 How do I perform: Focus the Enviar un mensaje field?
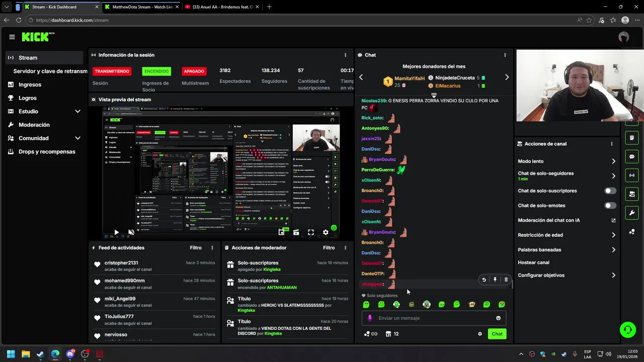tap(434, 318)
